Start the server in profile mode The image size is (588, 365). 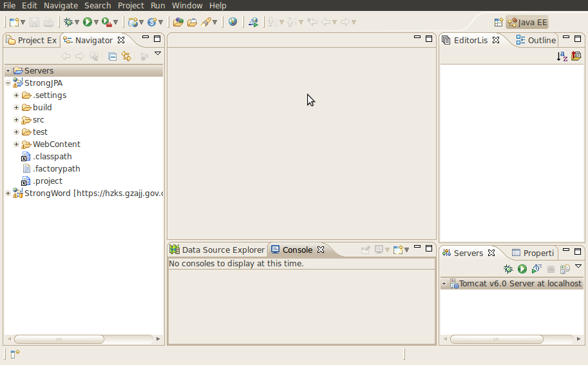[536, 269]
